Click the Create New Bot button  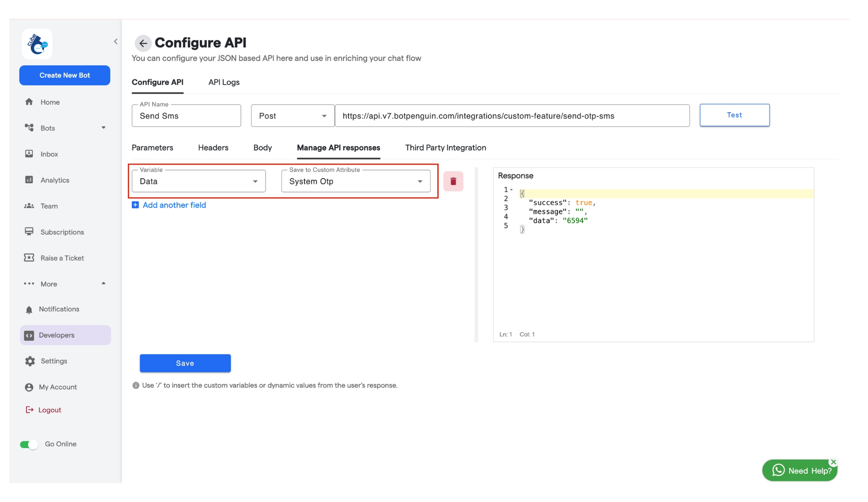click(x=65, y=75)
